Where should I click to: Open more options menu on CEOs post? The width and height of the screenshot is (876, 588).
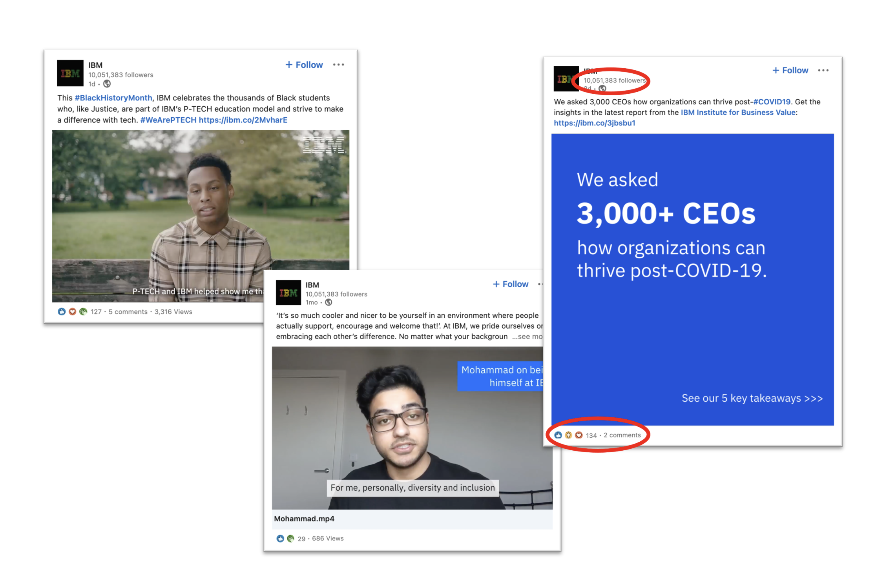pyautogui.click(x=823, y=70)
